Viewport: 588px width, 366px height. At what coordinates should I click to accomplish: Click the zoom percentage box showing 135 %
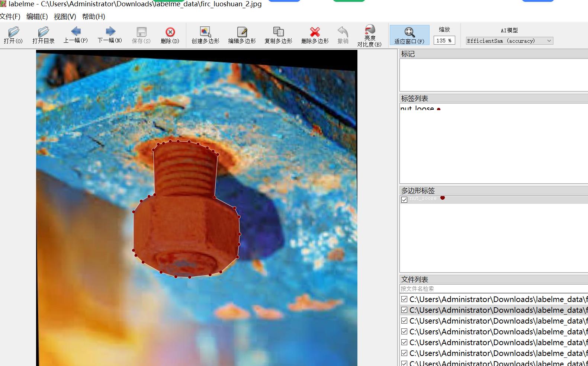(x=444, y=41)
